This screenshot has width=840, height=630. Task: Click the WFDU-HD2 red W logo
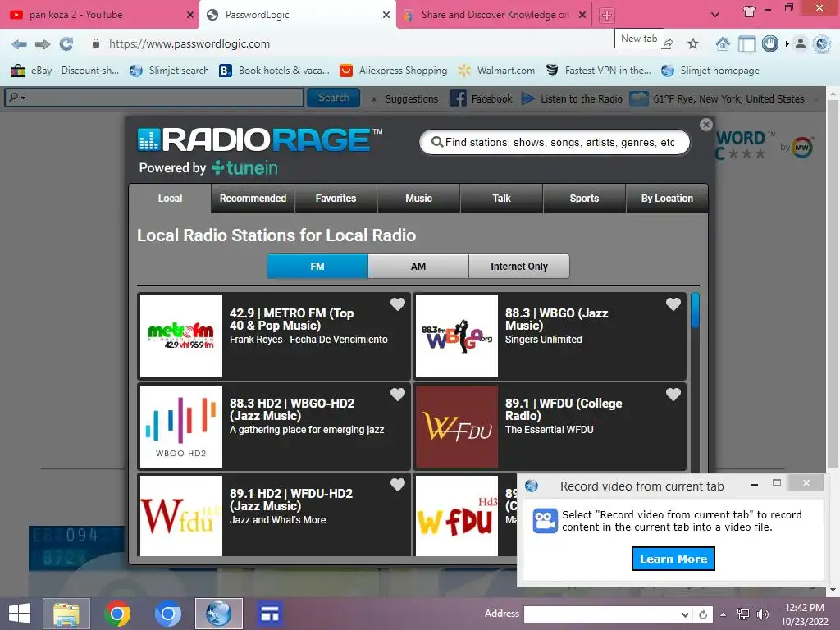pos(181,515)
